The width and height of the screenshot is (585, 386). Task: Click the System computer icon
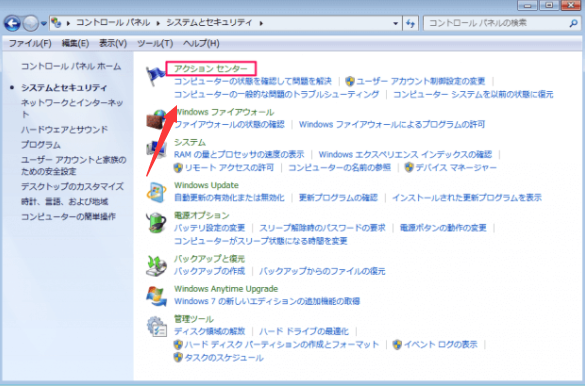(x=156, y=150)
